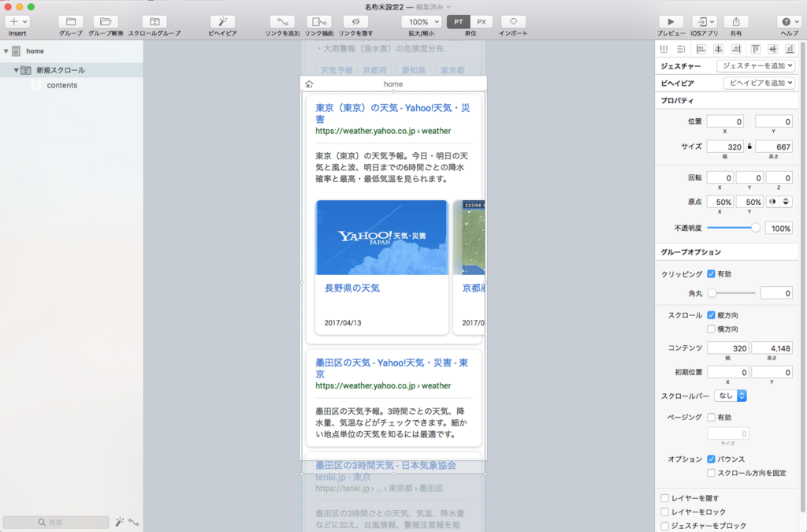Enable ジェスチャーをブロック checkbox
Viewport: 807px width, 532px height.
pos(665,526)
